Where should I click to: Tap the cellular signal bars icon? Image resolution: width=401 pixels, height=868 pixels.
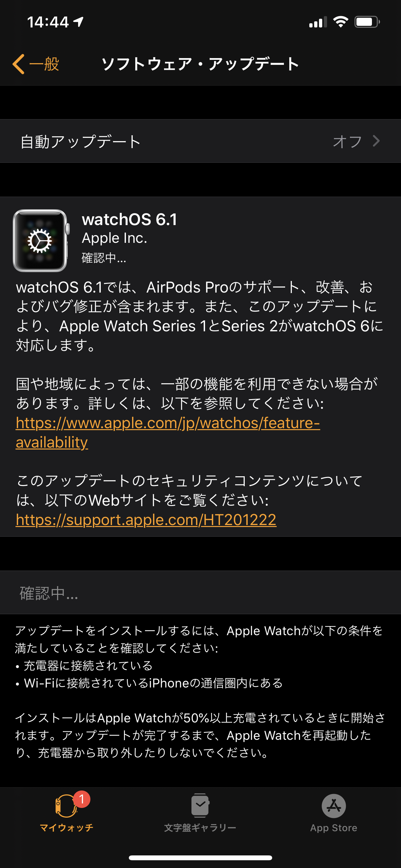(318, 22)
